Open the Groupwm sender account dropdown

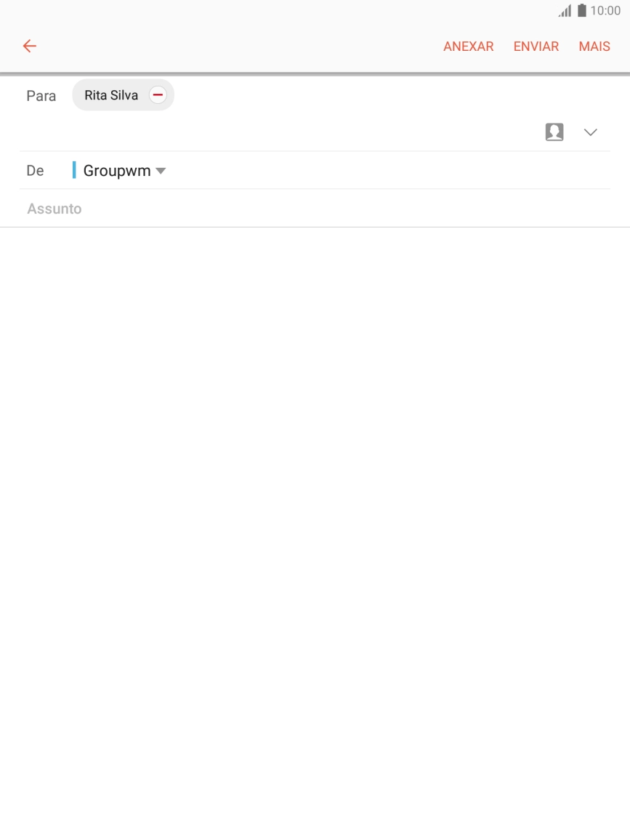124,170
